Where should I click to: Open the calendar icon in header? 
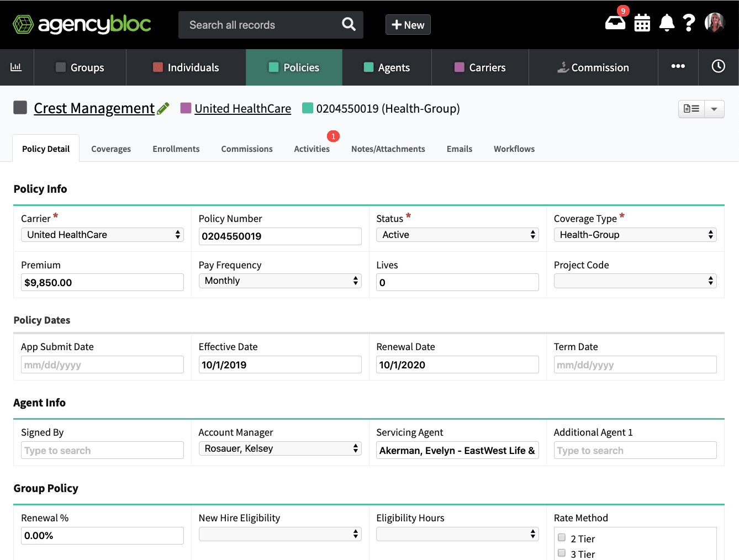[642, 23]
